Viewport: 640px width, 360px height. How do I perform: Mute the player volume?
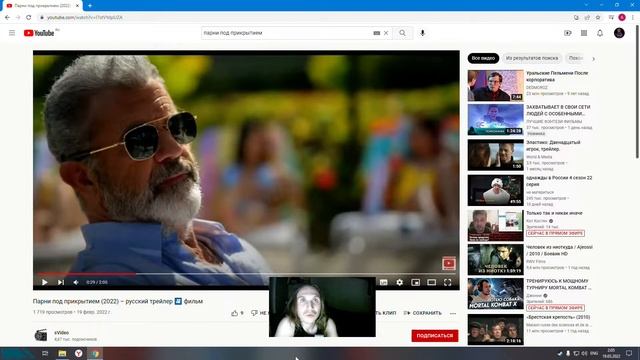[76, 282]
